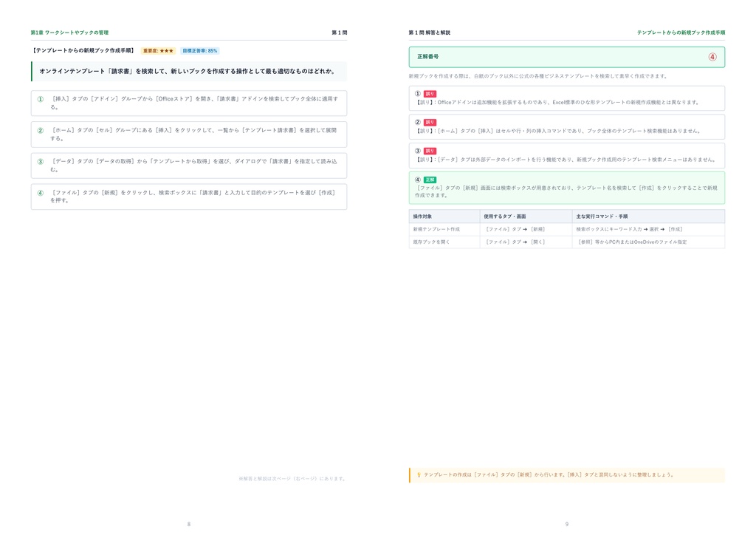756x535 pixels.
Task: Click footnote '※解答と解説は次ページ（右ページ）にあります。'
Action: click(292, 479)
